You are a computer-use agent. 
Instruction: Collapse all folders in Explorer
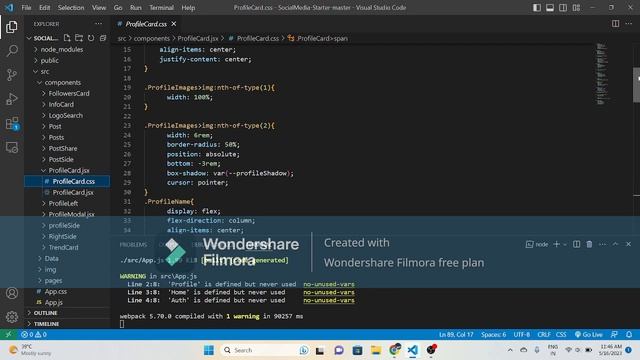(103, 38)
